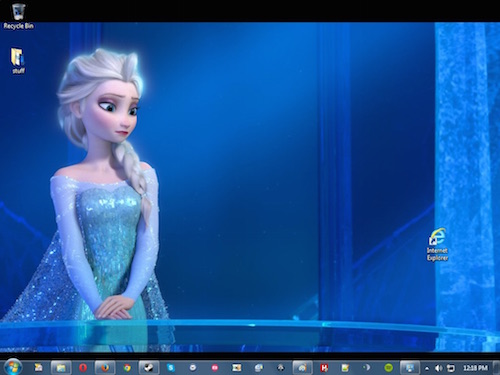Select the 'stuff' folder on desktop
The width and height of the screenshot is (500, 375).
point(18,60)
